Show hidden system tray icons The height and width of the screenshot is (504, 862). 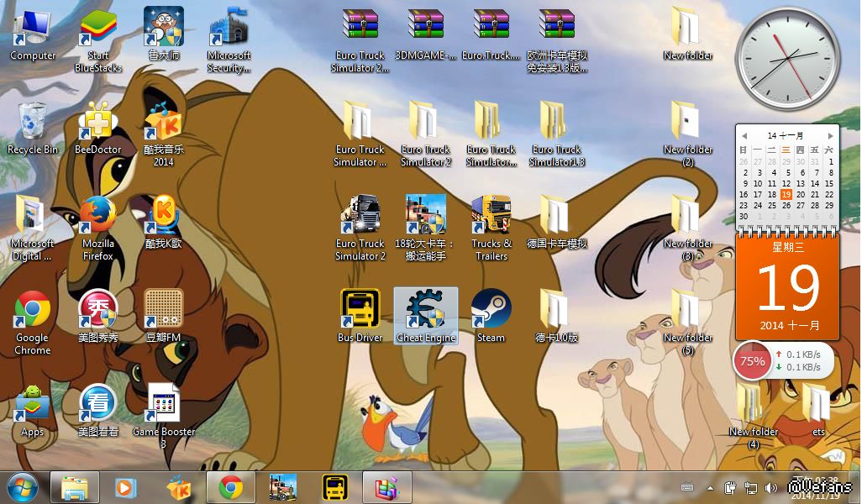click(711, 487)
